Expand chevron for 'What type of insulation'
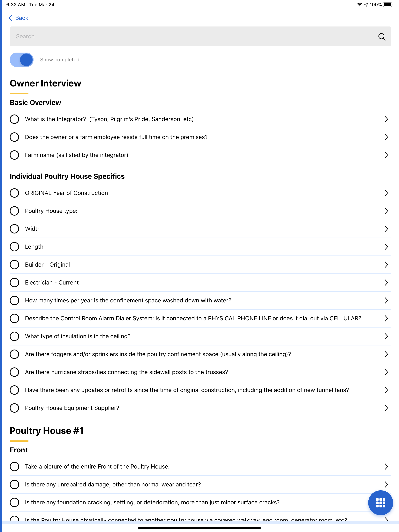Image resolution: width=399 pixels, height=532 pixels. pyautogui.click(x=386, y=336)
